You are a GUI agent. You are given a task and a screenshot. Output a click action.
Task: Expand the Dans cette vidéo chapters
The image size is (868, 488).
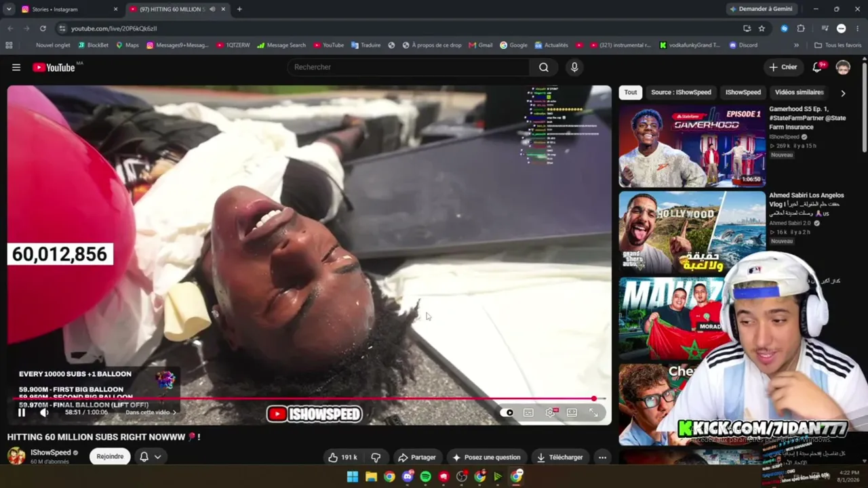tap(151, 412)
